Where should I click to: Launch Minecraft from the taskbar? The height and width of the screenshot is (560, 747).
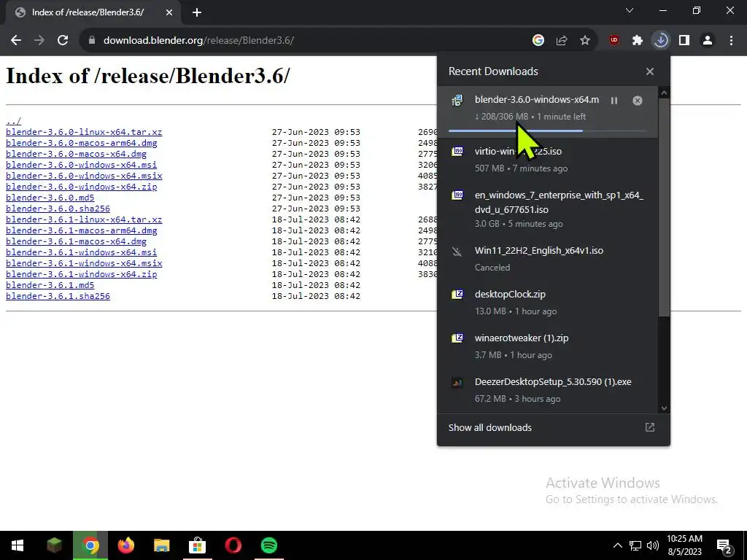(x=54, y=545)
